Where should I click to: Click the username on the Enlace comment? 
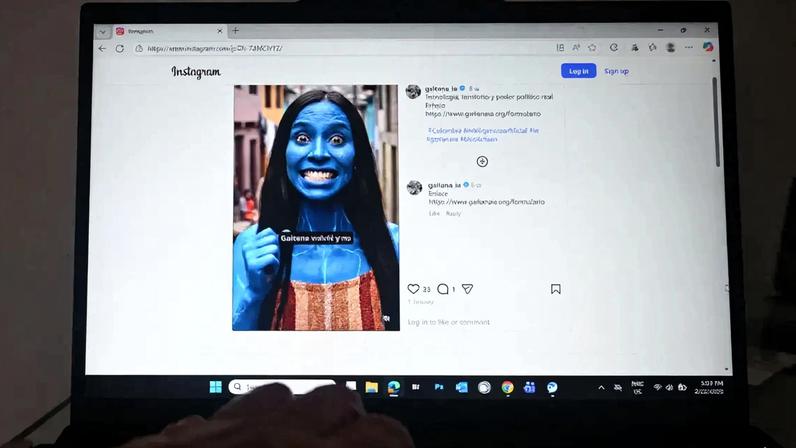(x=444, y=185)
